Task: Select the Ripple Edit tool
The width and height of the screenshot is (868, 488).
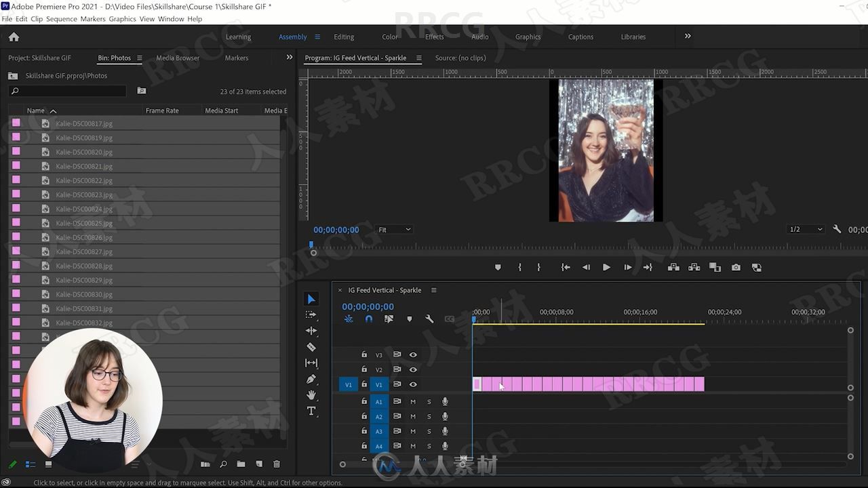Action: (311, 331)
